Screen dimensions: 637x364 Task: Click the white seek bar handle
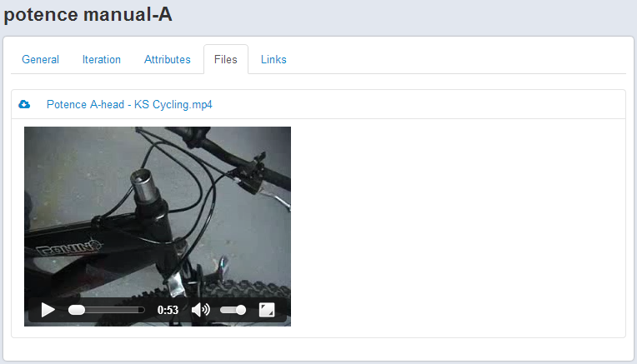[76, 310]
